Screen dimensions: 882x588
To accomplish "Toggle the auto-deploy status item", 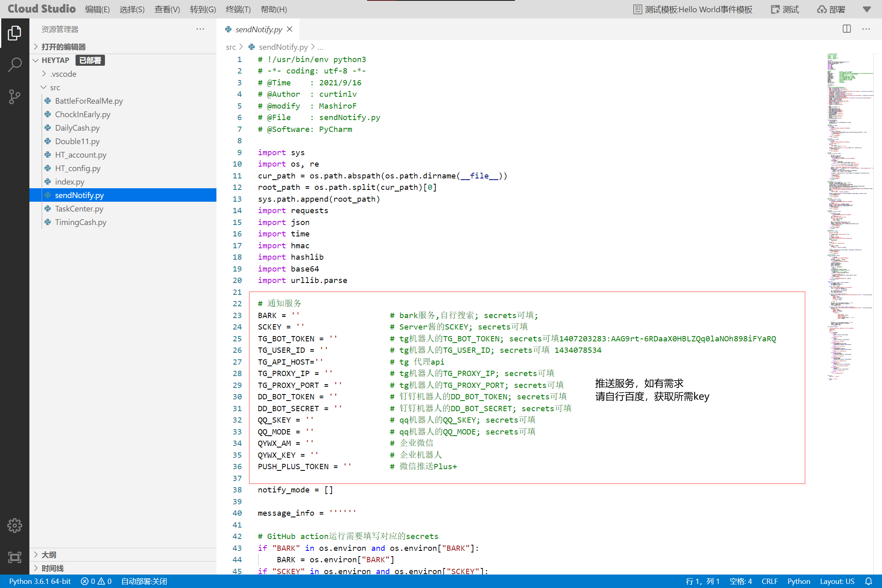I will tap(144, 581).
